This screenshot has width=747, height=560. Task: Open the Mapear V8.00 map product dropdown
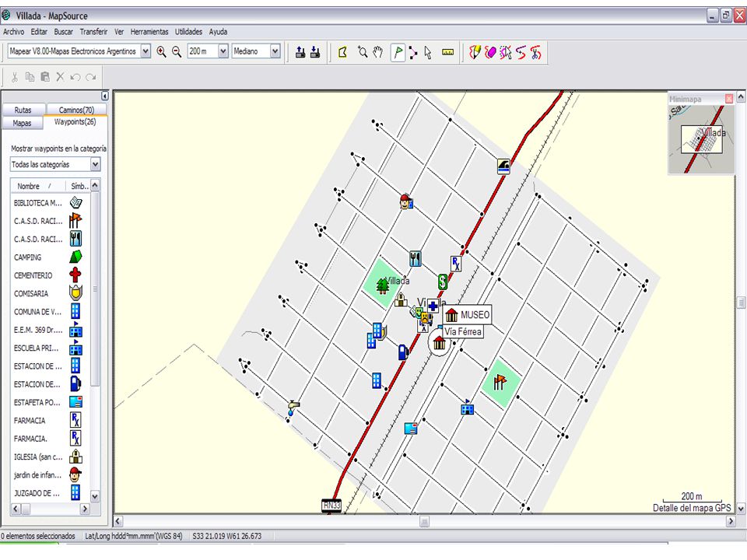[x=146, y=51]
